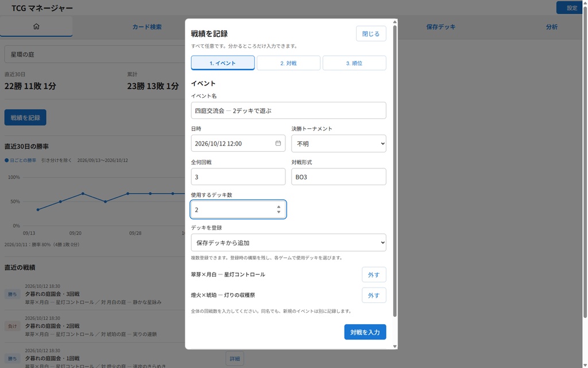The height and width of the screenshot is (368, 588).
Task: Select the 星環の庭 field
Action: [x=95, y=54]
